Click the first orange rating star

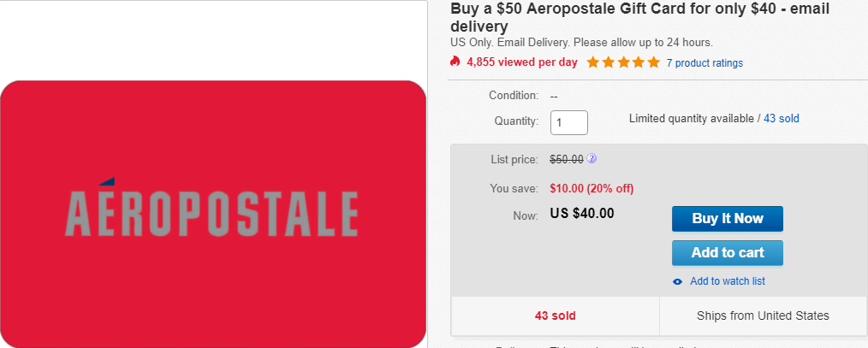(x=593, y=62)
